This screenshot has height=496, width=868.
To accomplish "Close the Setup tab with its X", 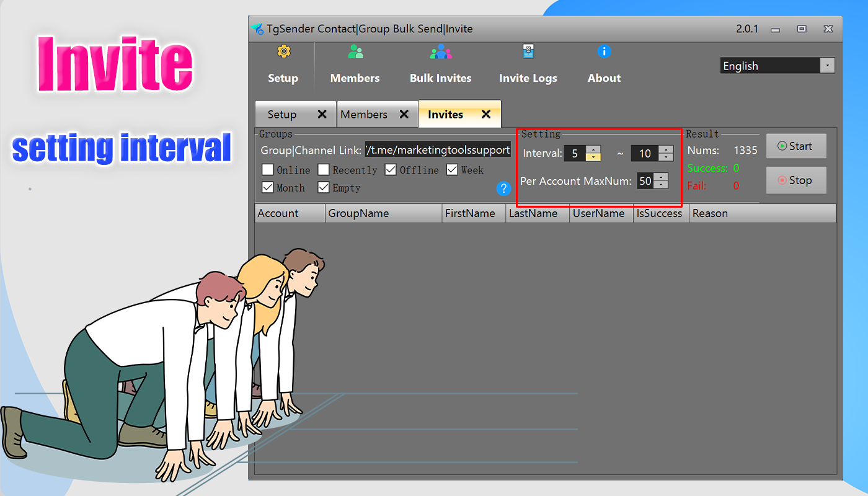I will coord(322,114).
